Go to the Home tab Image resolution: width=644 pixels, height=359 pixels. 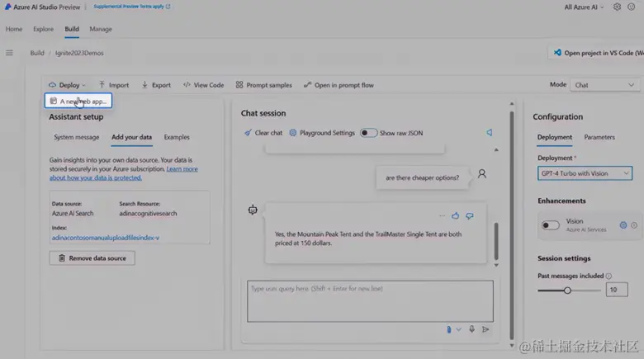pos(14,29)
